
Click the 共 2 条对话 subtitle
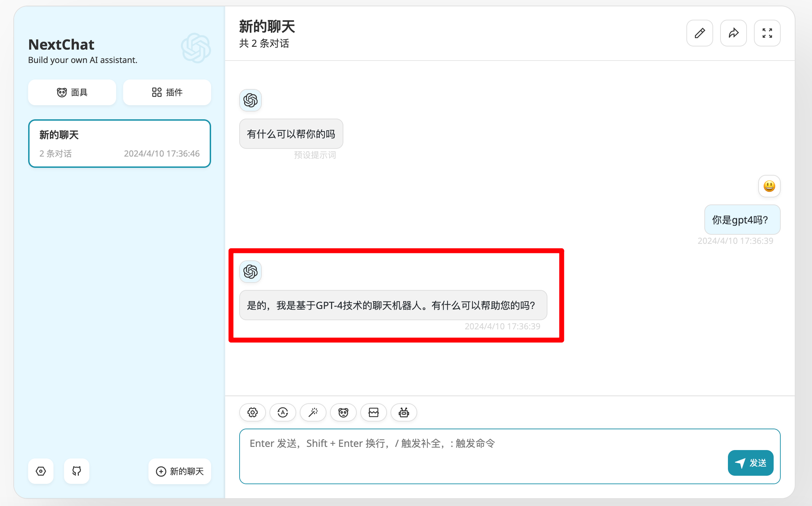(x=264, y=44)
